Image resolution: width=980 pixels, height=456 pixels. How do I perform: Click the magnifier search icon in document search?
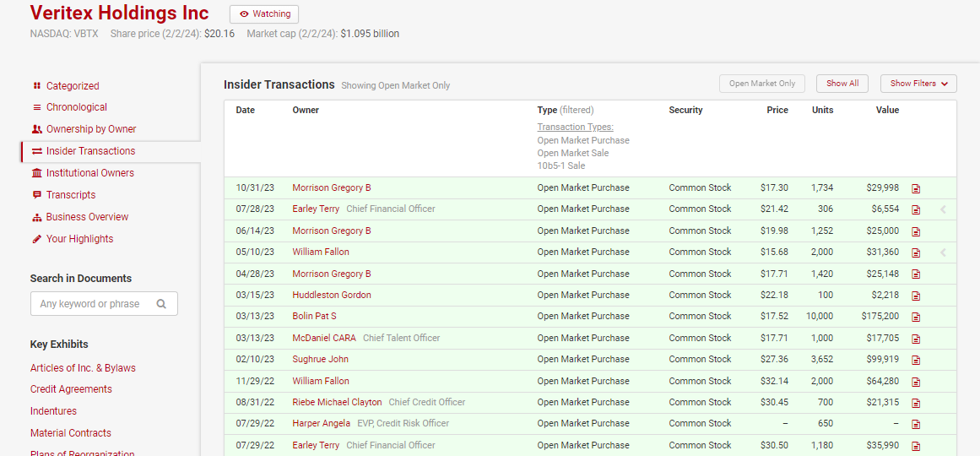pyautogui.click(x=161, y=304)
